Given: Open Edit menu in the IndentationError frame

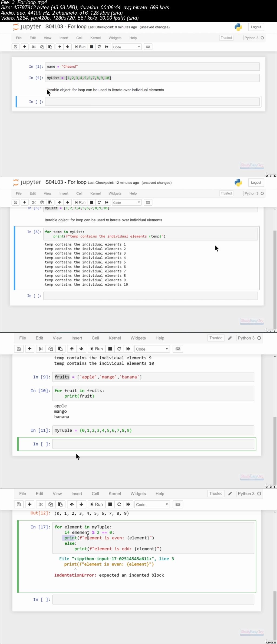Looking at the screenshot, I should point(39,494).
